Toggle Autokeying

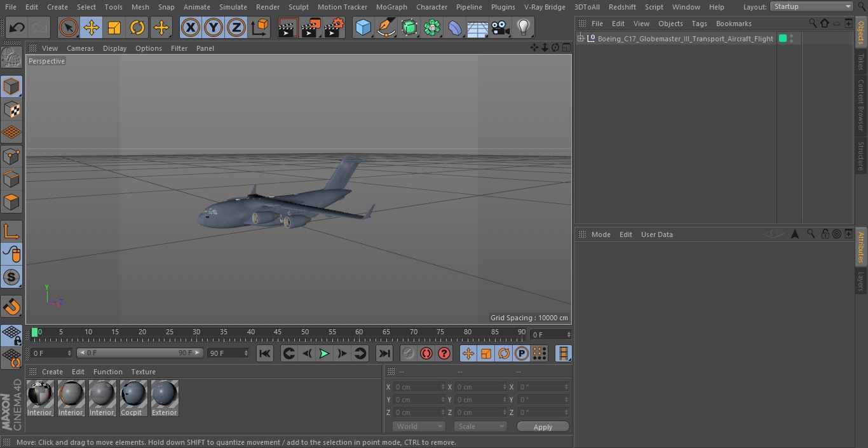(x=426, y=353)
